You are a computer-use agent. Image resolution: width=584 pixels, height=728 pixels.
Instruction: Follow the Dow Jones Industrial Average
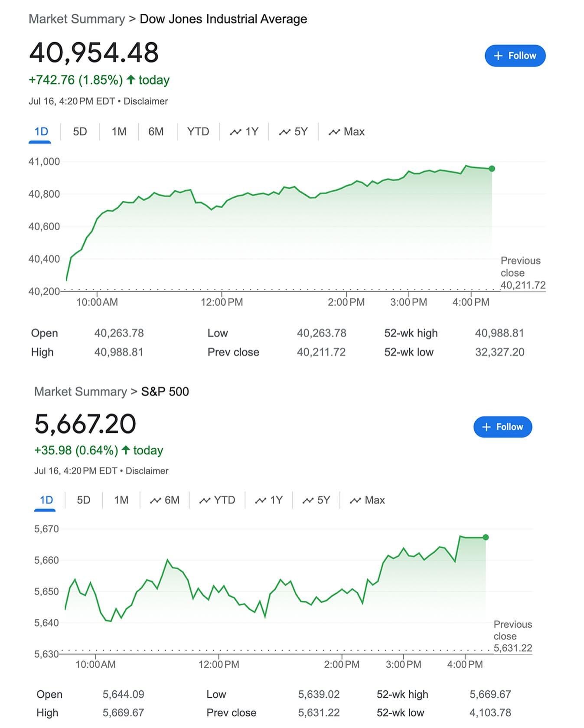click(x=515, y=55)
